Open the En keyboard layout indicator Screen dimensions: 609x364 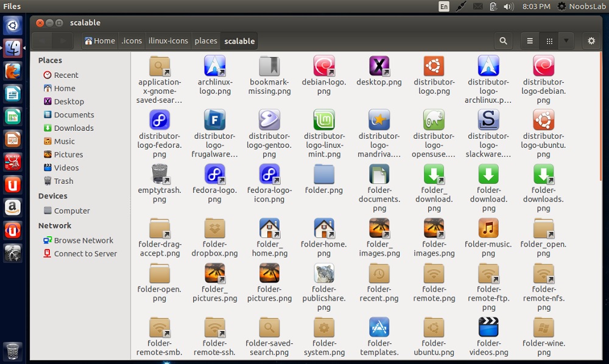click(444, 6)
